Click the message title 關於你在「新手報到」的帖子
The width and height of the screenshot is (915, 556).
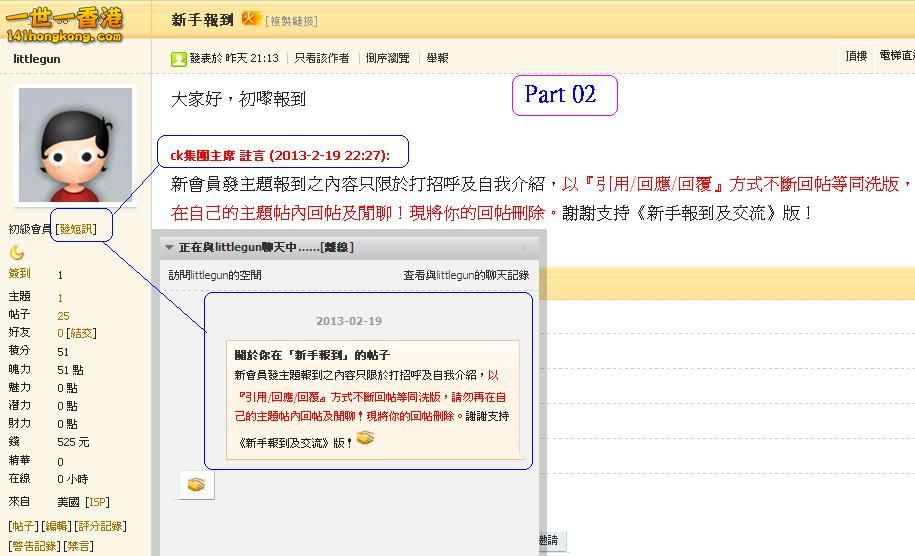[312, 355]
